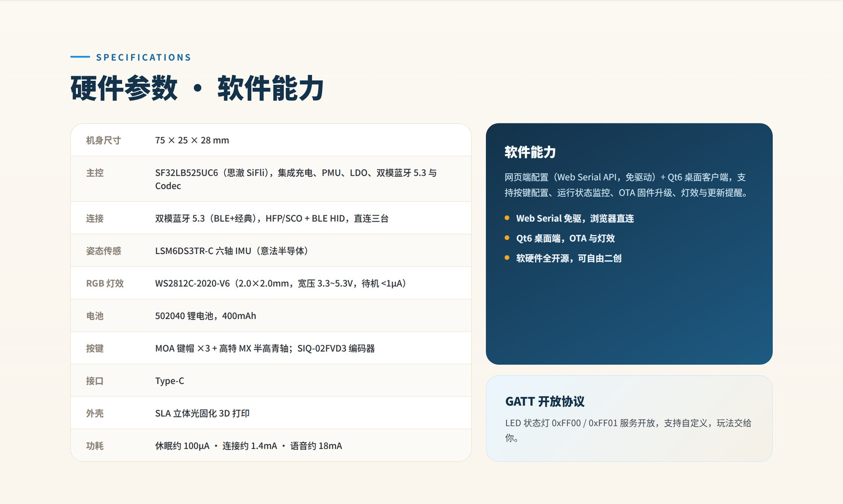Click the LED 状态灯 0xFF00 / 0xFF01 description
The image size is (843, 504).
(x=628, y=430)
